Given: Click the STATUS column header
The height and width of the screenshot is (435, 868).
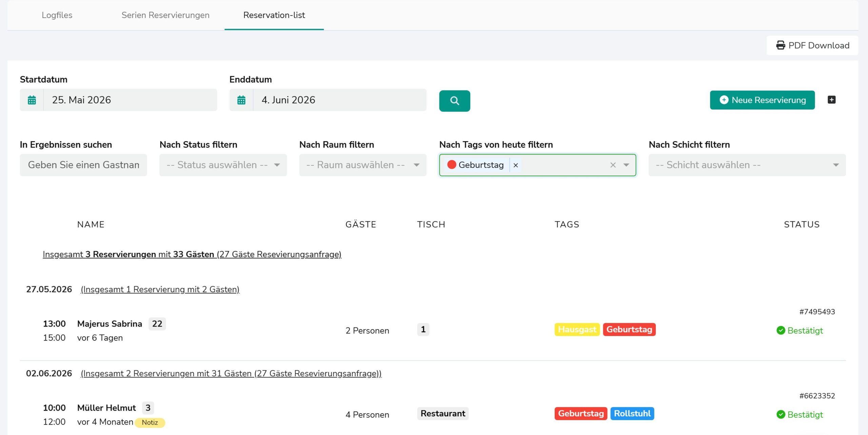Looking at the screenshot, I should pos(802,224).
